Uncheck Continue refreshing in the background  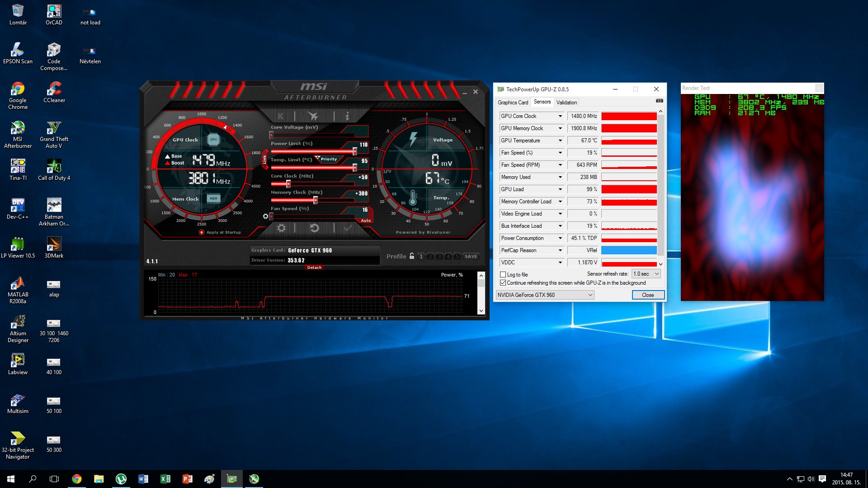[x=503, y=282]
